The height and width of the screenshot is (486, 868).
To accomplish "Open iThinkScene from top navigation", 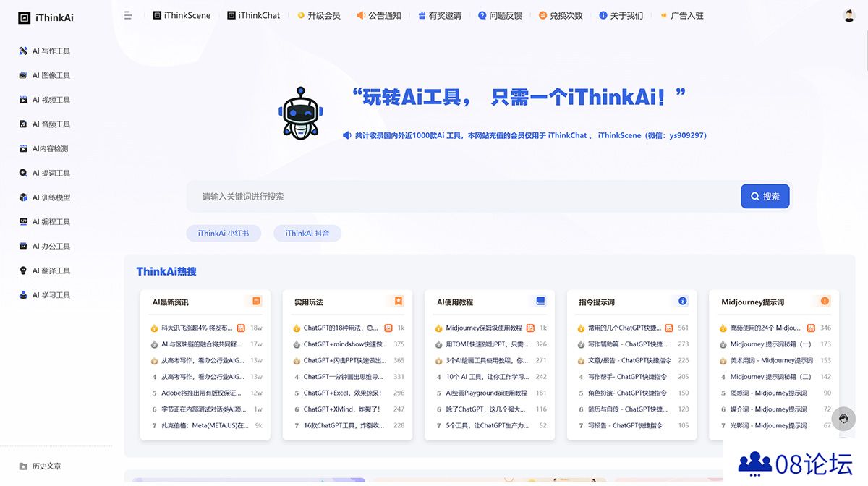I will tap(182, 15).
